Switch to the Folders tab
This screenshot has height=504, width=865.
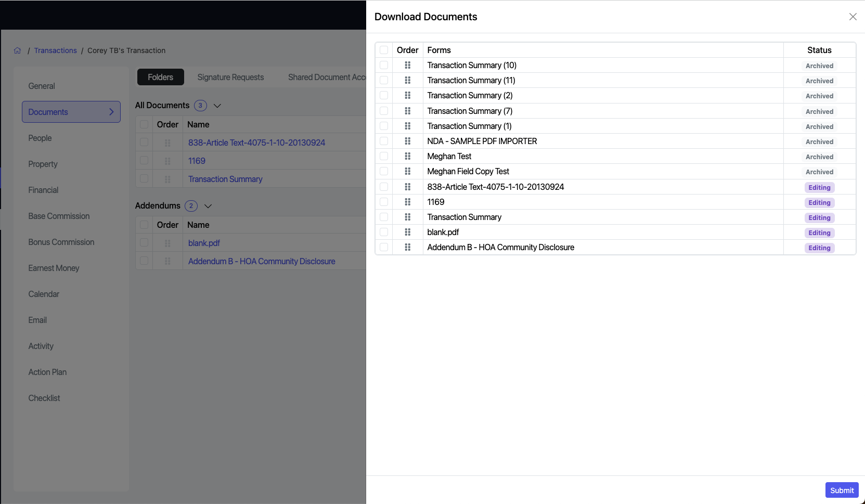point(161,77)
